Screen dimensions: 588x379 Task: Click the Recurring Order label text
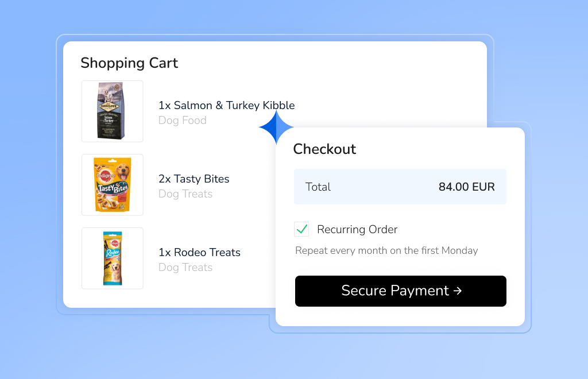pyautogui.click(x=357, y=230)
